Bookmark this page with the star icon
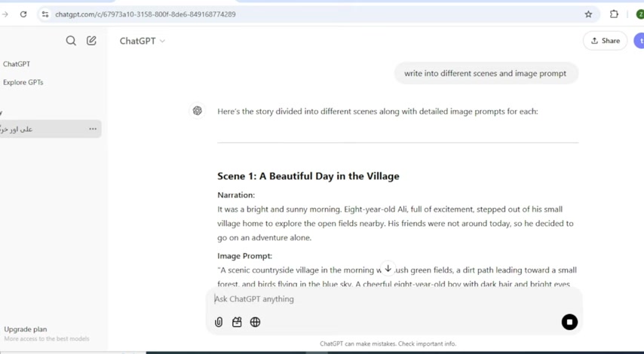The width and height of the screenshot is (644, 354). [588, 14]
